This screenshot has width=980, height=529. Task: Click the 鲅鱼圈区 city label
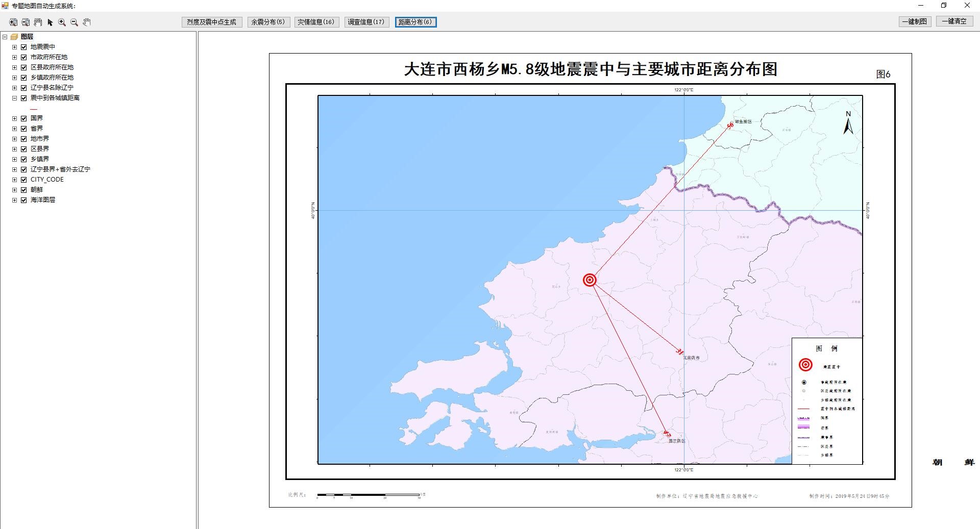pyautogui.click(x=743, y=121)
